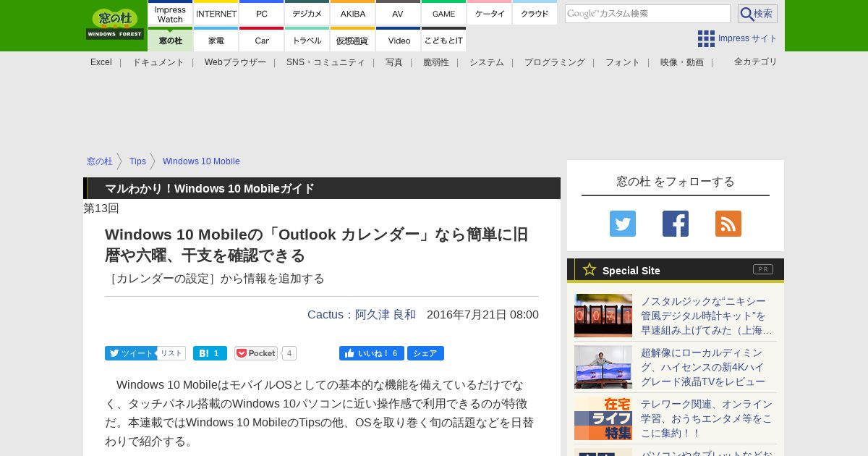Click the Impress サイト link text
The width and height of the screenshot is (868, 456).
click(748, 38)
